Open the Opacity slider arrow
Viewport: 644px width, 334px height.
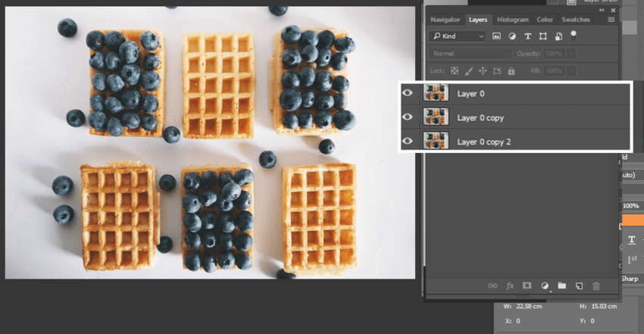pyautogui.click(x=571, y=53)
